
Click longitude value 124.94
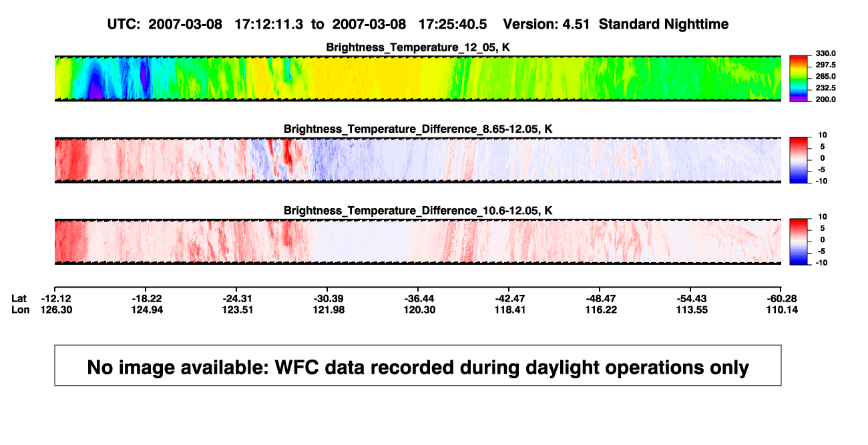point(148,310)
